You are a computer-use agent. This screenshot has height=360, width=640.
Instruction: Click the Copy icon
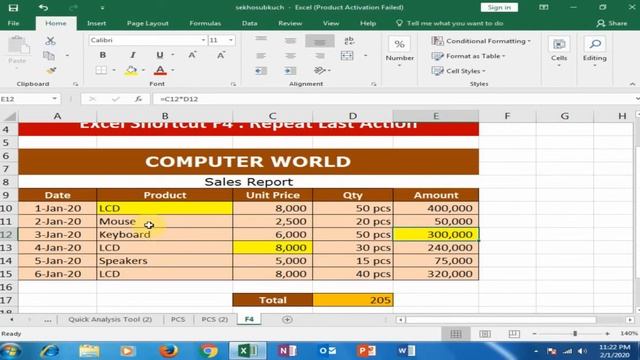49,56
